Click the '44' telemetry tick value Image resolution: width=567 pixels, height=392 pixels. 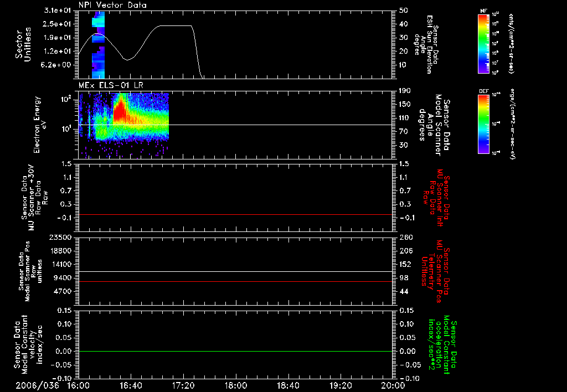tap(404, 291)
